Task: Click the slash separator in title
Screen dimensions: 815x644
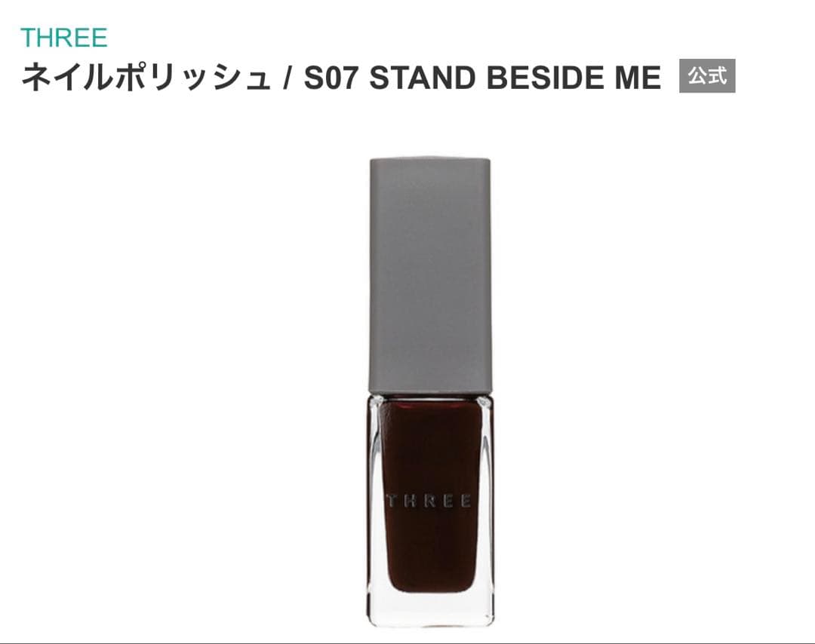Action: click(288, 78)
